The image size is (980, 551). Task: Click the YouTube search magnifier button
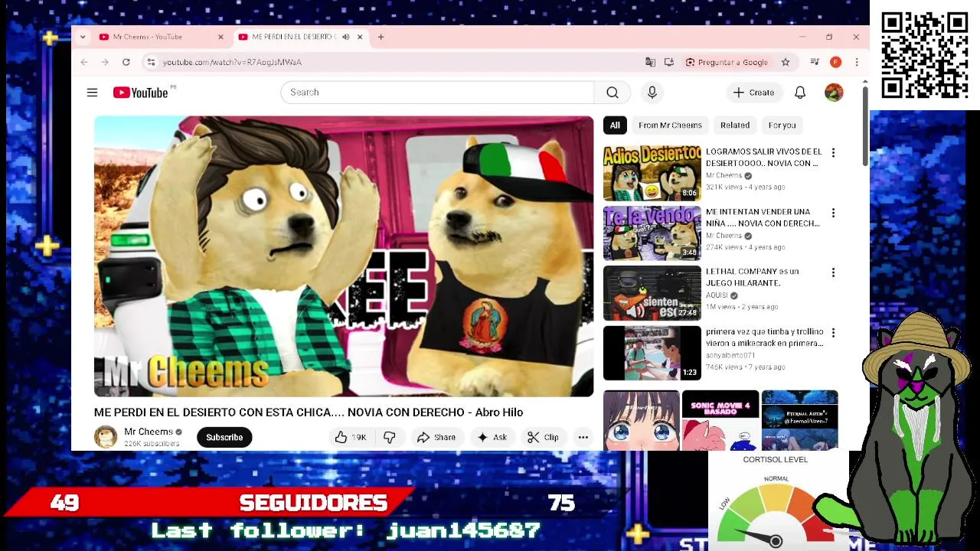612,93
